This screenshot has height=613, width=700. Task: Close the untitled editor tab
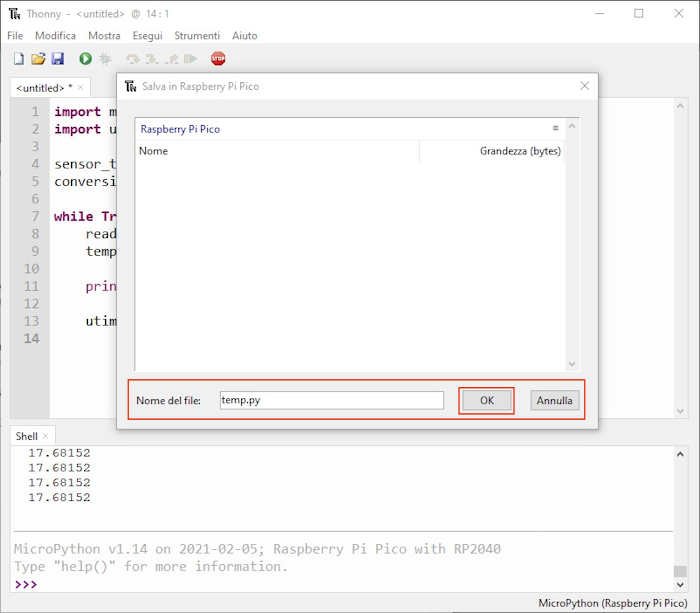81,88
